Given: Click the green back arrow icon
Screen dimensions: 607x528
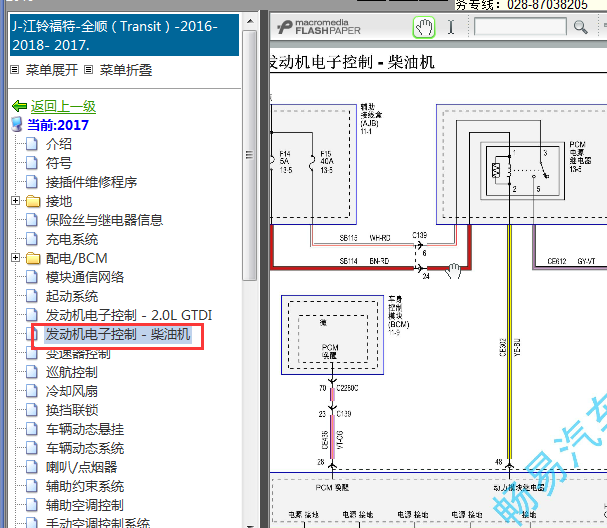Looking at the screenshot, I should 19,106.
